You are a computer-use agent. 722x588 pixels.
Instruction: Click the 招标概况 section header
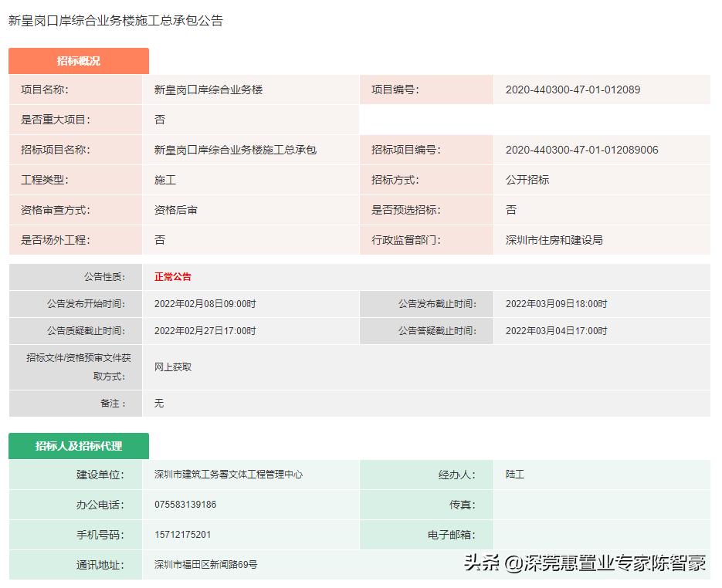(79, 61)
